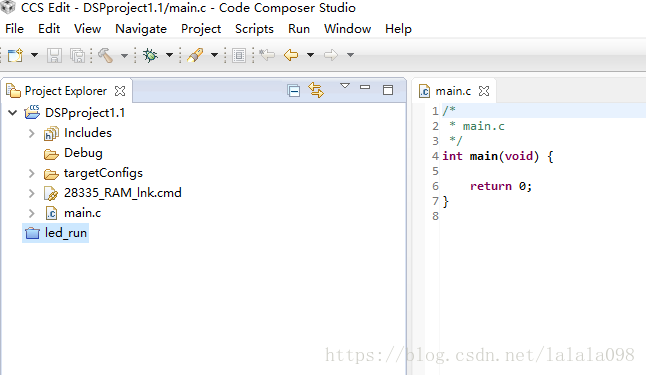Click the 'int main(void) {' code line

click(498, 156)
